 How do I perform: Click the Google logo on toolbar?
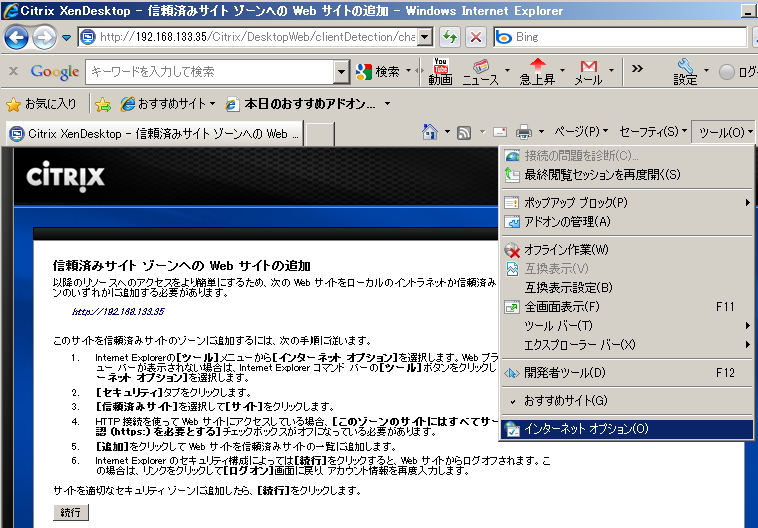click(55, 72)
